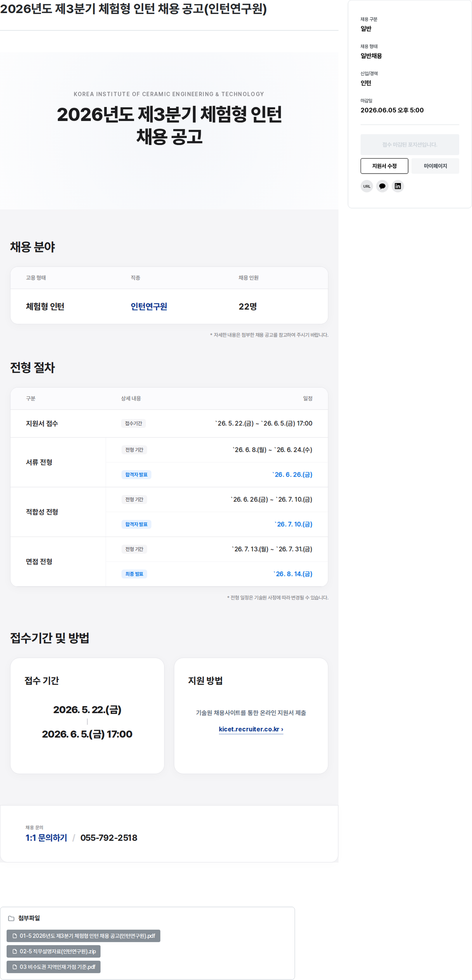Click file icon of the 03 pdf attachment
The width and height of the screenshot is (472, 980).
[15, 967]
